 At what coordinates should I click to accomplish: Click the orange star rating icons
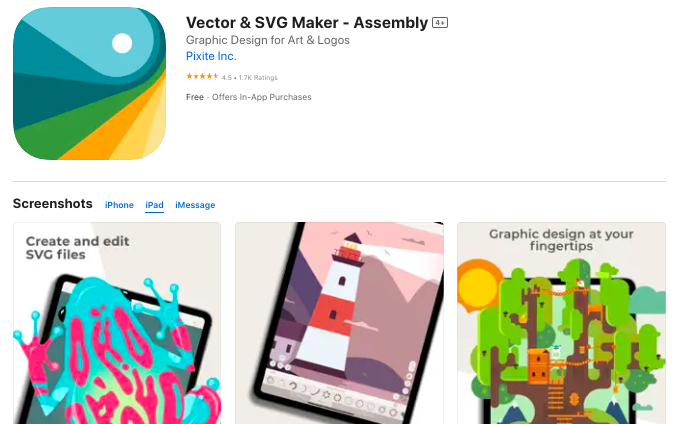point(202,77)
